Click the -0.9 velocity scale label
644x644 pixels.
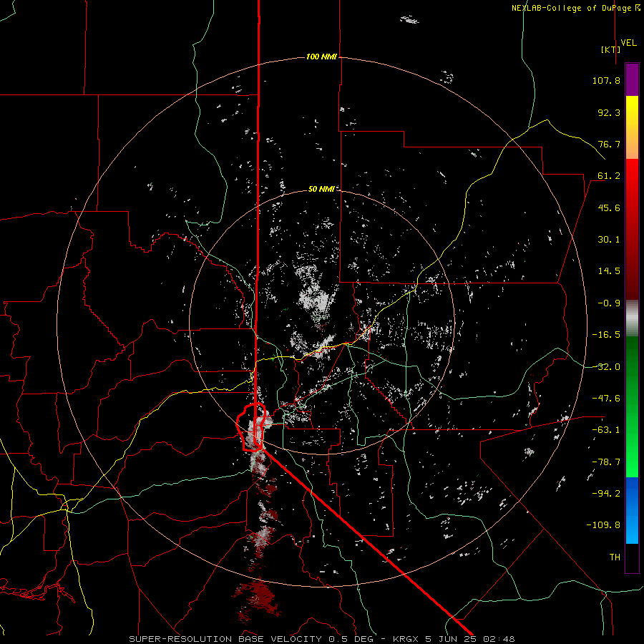(609, 303)
